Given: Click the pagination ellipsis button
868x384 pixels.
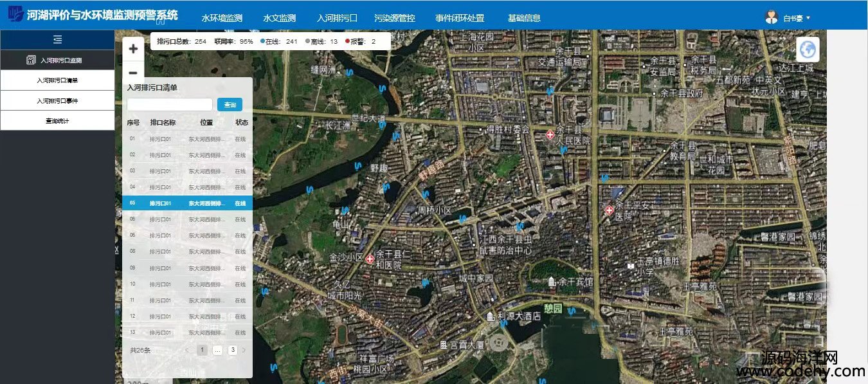Looking at the screenshot, I should tap(217, 350).
